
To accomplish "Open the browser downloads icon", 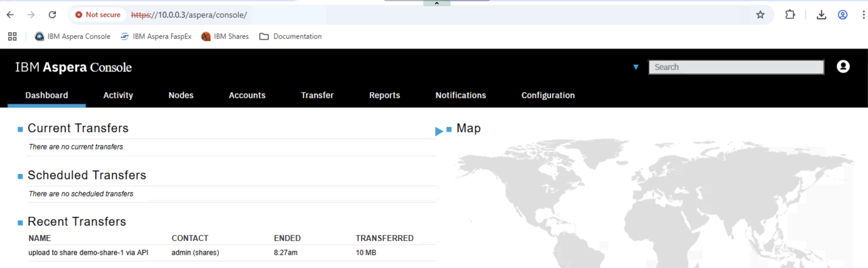I will click(821, 15).
